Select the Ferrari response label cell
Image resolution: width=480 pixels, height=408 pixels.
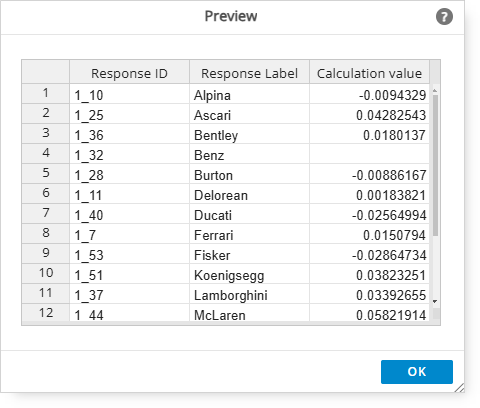coord(249,234)
